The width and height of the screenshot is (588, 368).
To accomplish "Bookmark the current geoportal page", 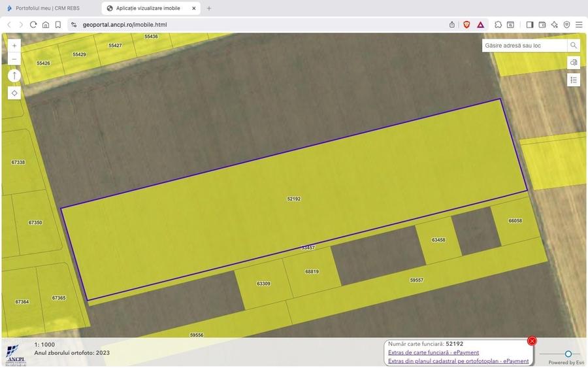I will coord(58,25).
